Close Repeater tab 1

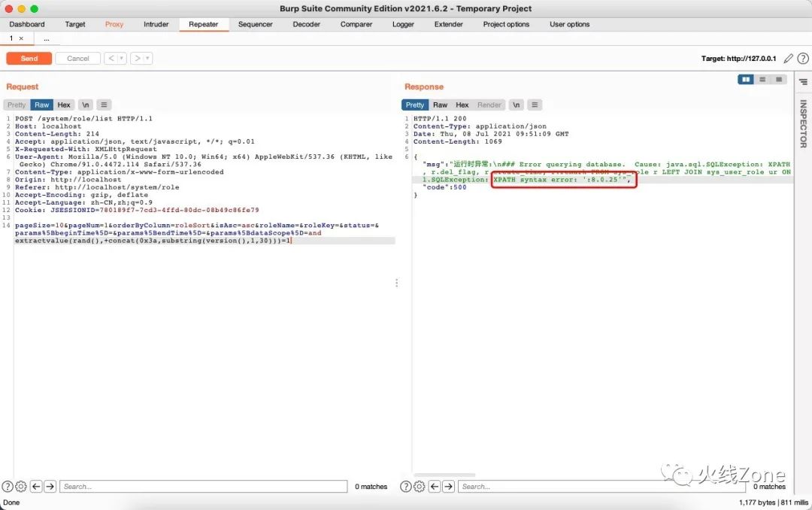[x=21, y=38]
